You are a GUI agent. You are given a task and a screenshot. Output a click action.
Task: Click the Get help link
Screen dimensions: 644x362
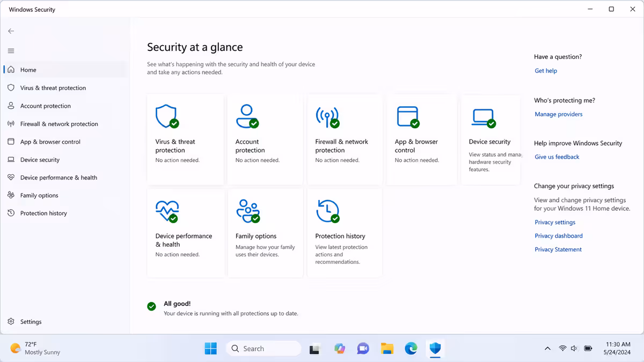point(546,71)
